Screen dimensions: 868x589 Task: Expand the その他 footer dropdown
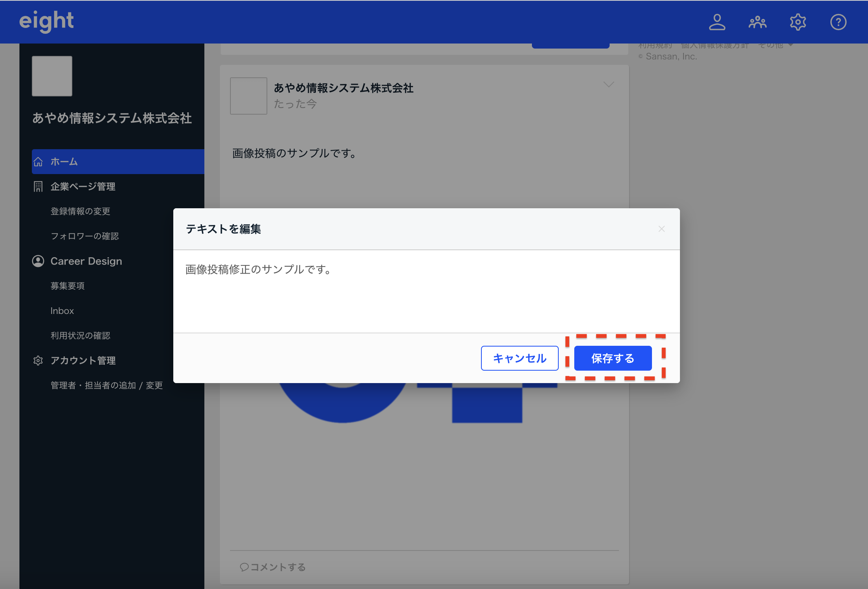coord(775,45)
